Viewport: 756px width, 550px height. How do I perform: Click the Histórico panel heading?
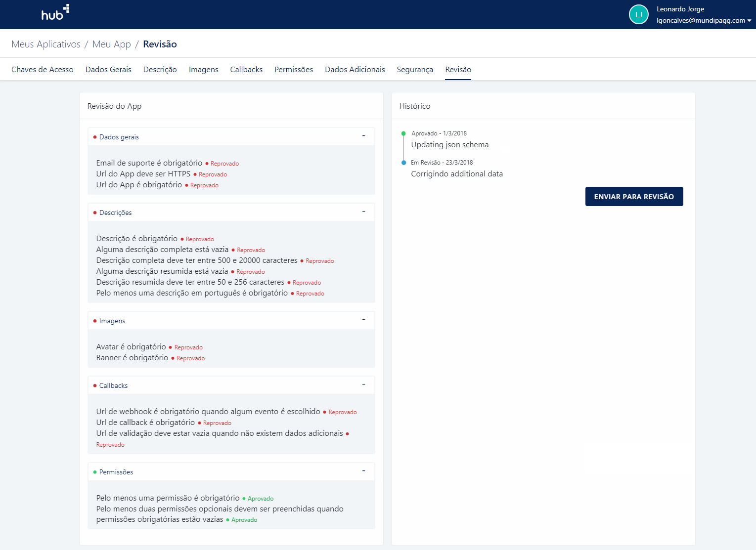tap(415, 106)
